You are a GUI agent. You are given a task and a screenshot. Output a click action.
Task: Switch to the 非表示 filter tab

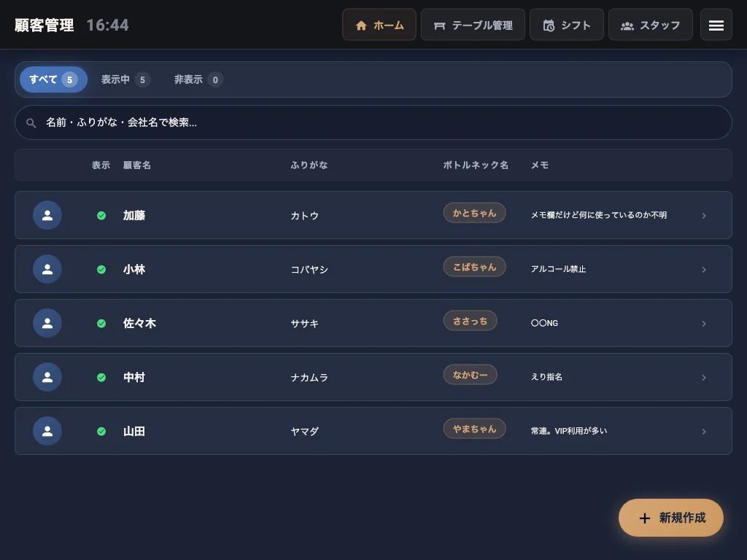point(198,79)
